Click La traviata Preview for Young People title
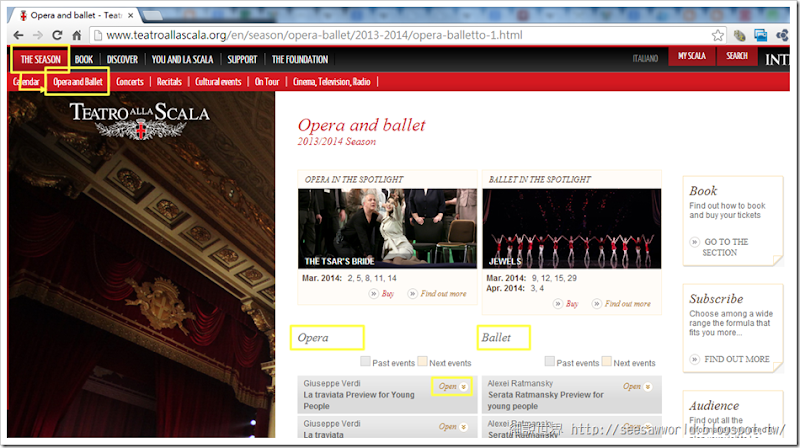The width and height of the screenshot is (800, 448). [x=359, y=401]
